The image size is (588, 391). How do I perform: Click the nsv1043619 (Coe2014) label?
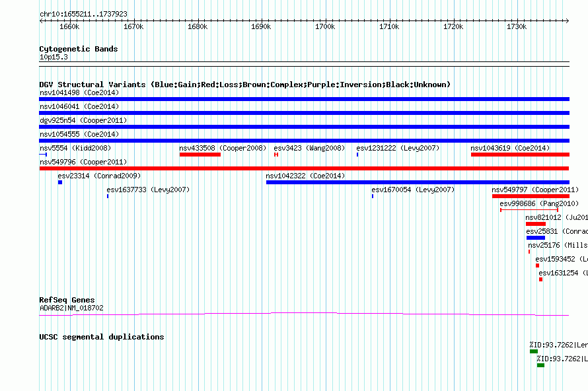tap(510, 148)
